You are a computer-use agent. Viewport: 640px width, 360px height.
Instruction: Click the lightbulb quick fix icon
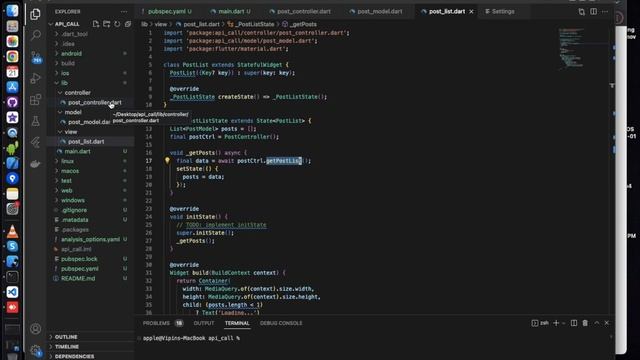167,161
